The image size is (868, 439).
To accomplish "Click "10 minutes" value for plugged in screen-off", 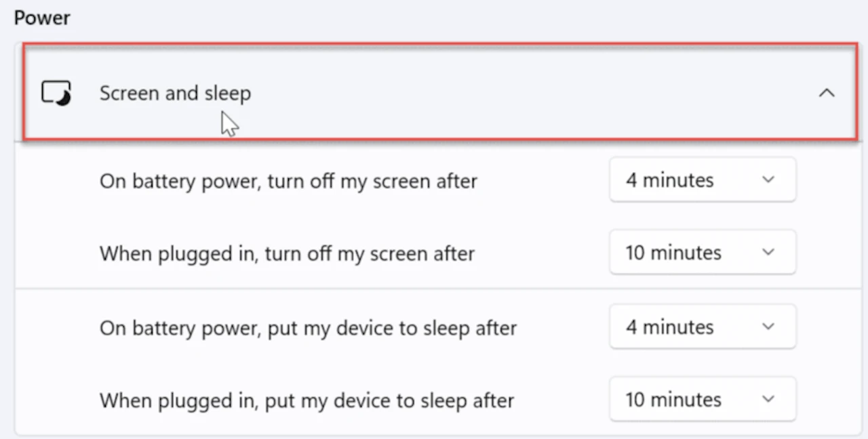I will point(673,253).
